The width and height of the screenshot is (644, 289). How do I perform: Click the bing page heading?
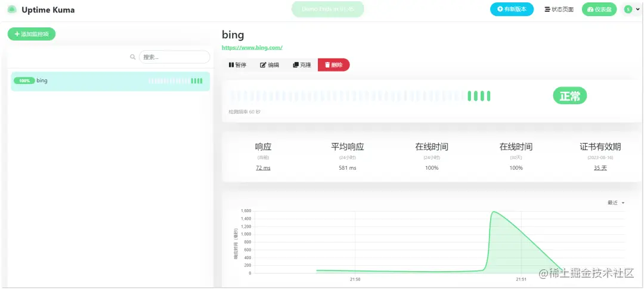[233, 35]
